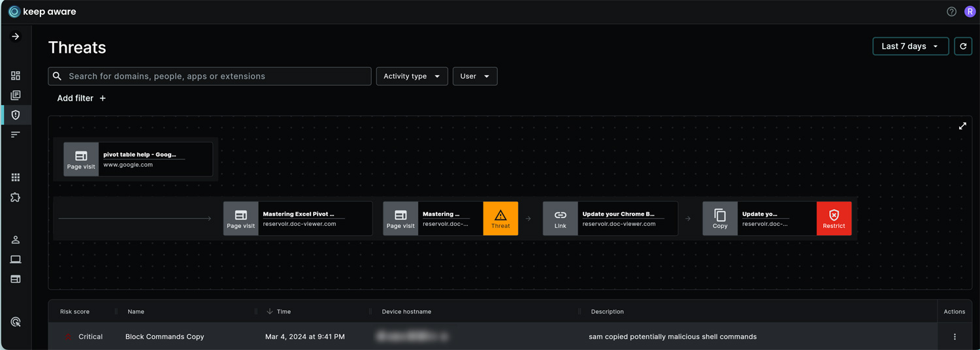This screenshot has width=980, height=350.
Task: Sort by Device hostname column
Action: coord(406,311)
